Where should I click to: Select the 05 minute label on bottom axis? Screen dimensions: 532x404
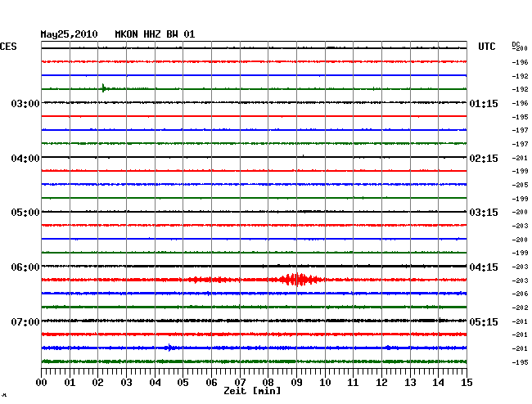(x=183, y=382)
